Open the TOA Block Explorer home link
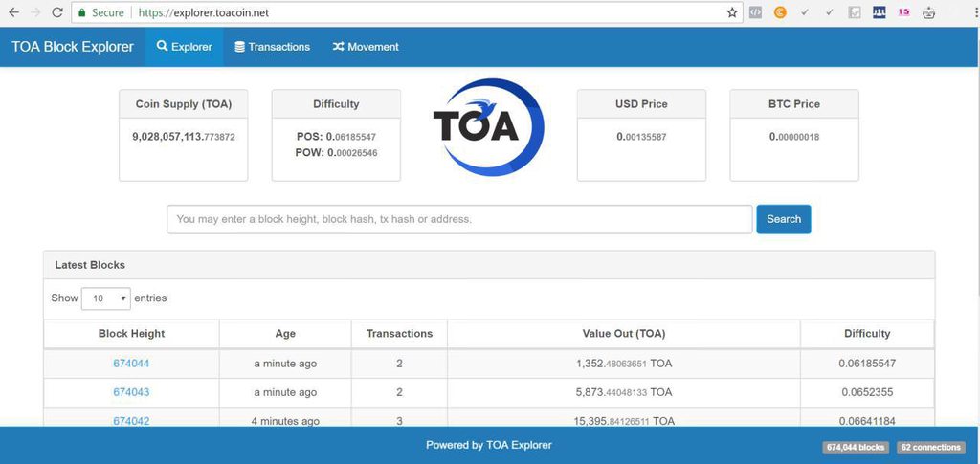Screen dimensions: 980x464 coord(73,47)
